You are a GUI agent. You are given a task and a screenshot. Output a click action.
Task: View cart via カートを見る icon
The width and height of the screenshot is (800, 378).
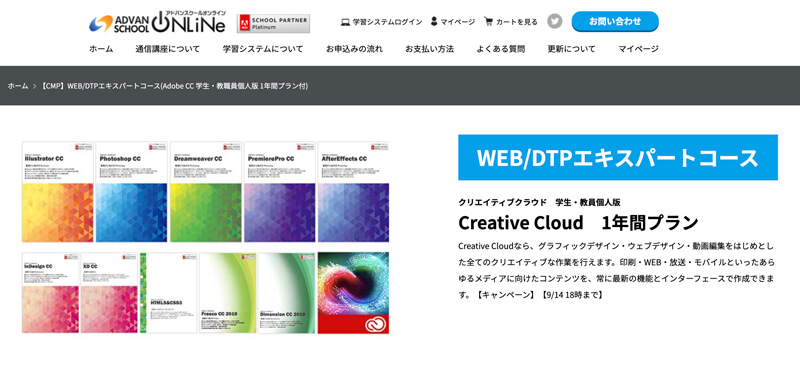click(x=511, y=22)
